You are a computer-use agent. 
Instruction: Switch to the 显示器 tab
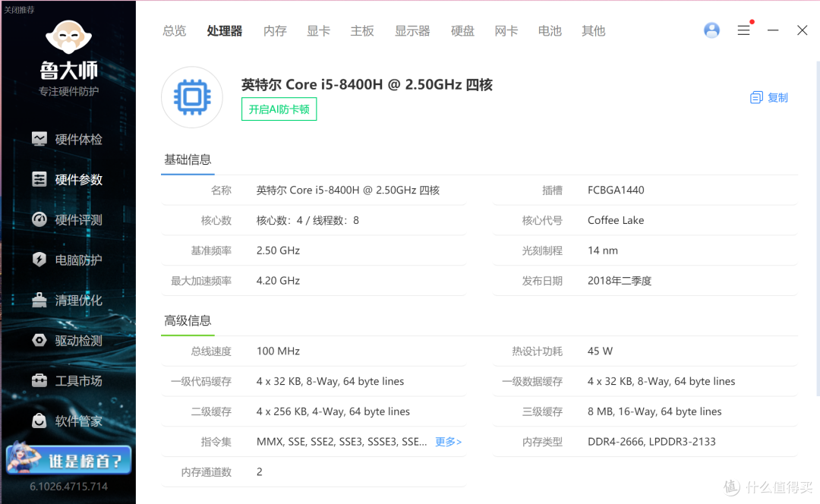tap(412, 31)
